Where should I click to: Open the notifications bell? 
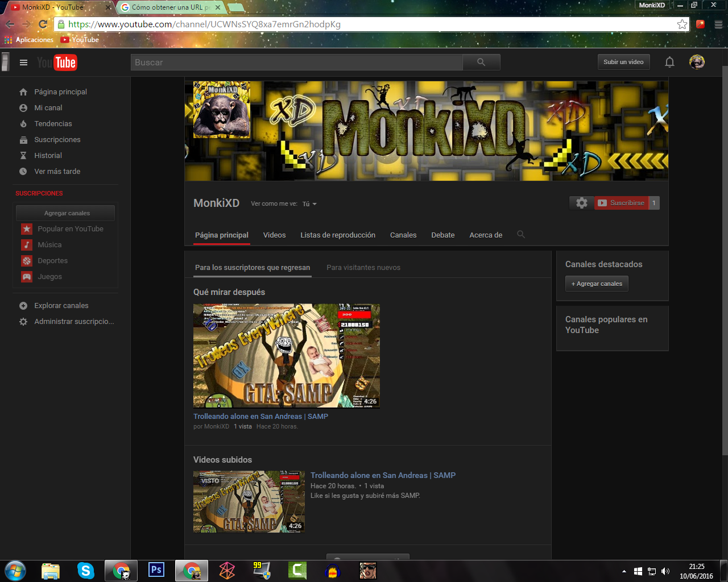[x=670, y=62]
